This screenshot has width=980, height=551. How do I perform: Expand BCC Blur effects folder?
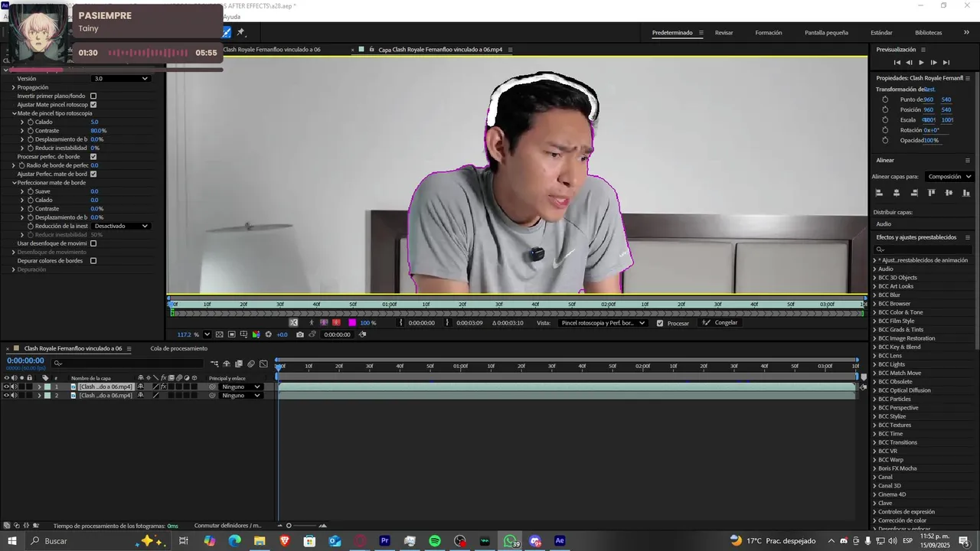[x=874, y=295]
